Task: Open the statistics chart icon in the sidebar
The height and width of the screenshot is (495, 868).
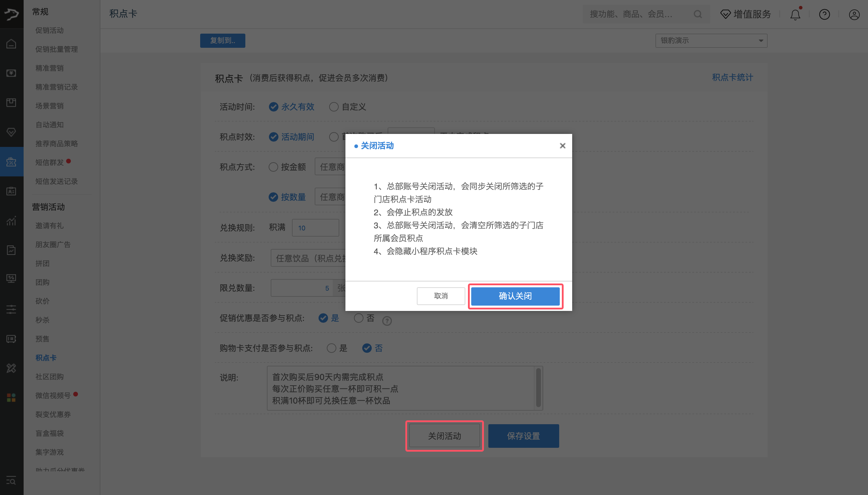Action: (11, 221)
